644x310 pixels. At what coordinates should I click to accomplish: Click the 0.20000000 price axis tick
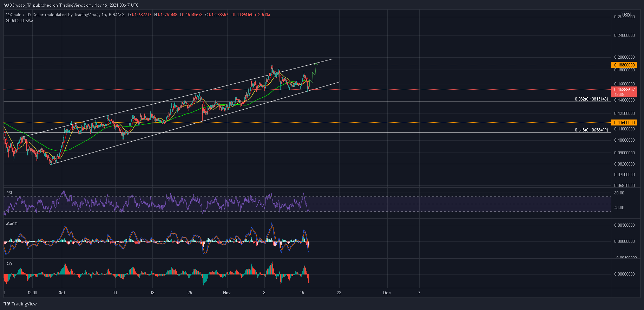[624, 57]
